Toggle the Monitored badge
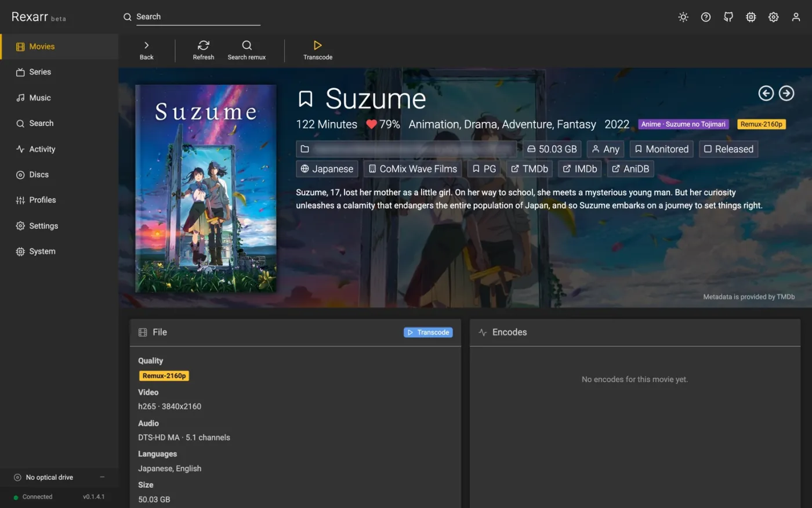The height and width of the screenshot is (508, 812). (x=662, y=149)
